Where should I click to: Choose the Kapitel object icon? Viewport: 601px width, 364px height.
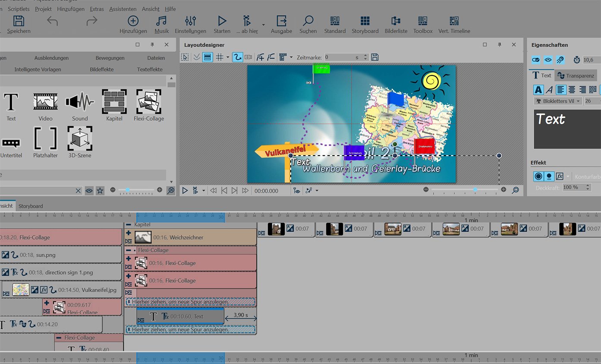(114, 102)
